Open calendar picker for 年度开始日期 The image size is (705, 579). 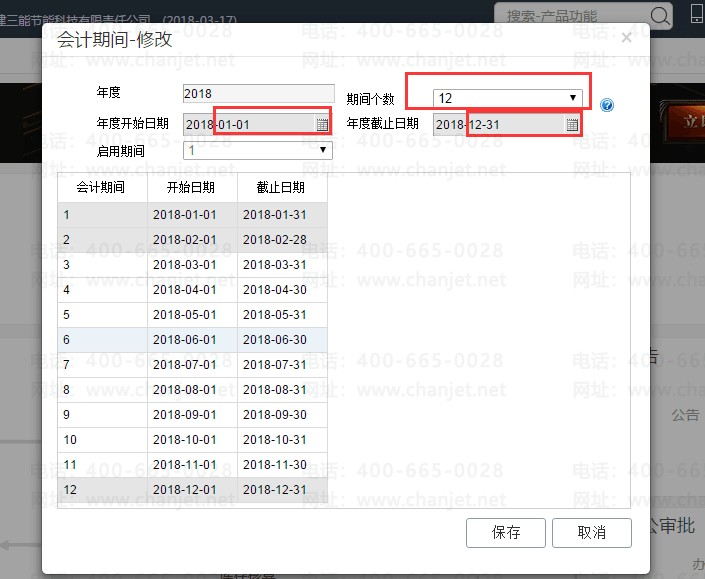click(x=322, y=125)
